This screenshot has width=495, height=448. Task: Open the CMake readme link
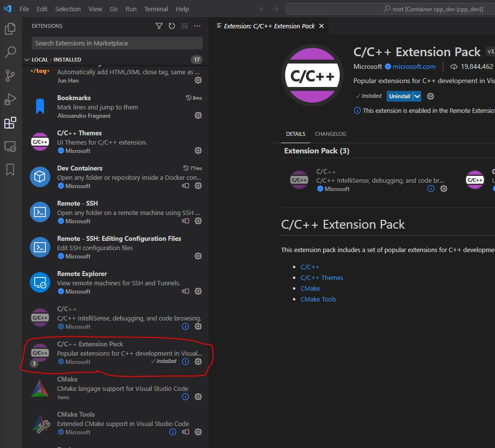[x=310, y=288]
